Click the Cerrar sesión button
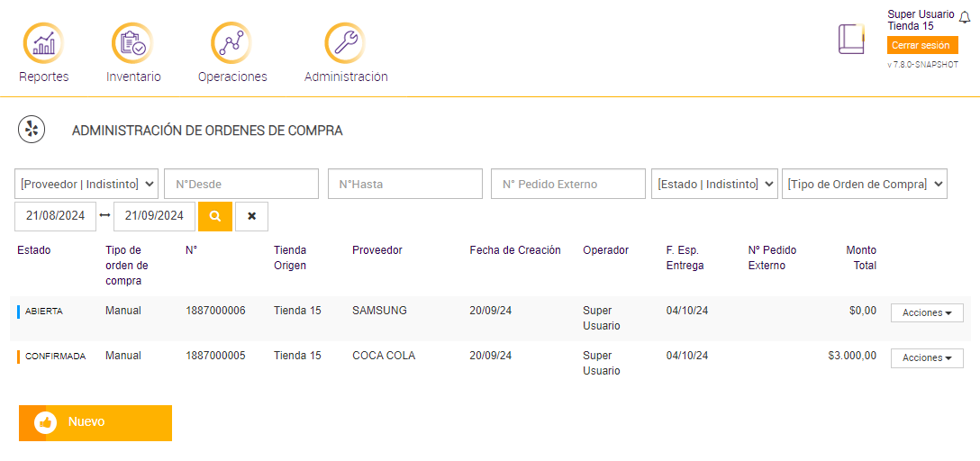 (921, 45)
